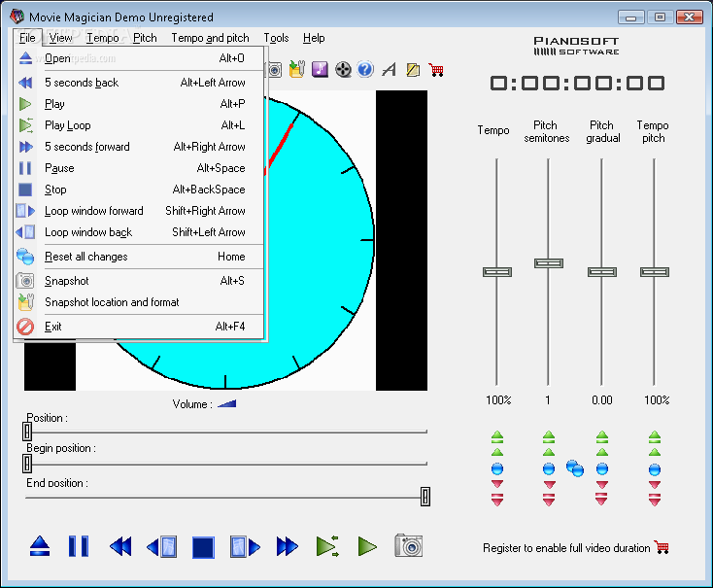The width and height of the screenshot is (713, 588).
Task: Click Pitch gradual small increase green arrow
Action: (x=602, y=452)
